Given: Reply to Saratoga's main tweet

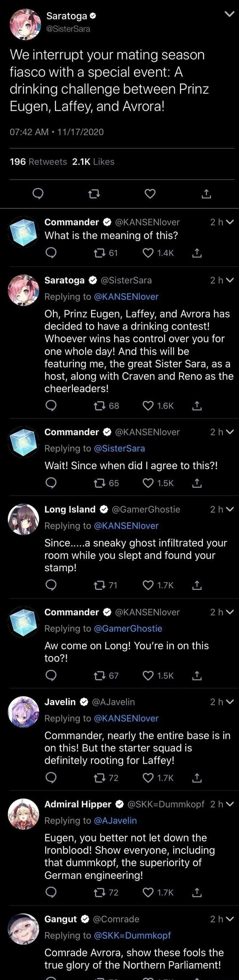Looking at the screenshot, I should coord(38,194).
